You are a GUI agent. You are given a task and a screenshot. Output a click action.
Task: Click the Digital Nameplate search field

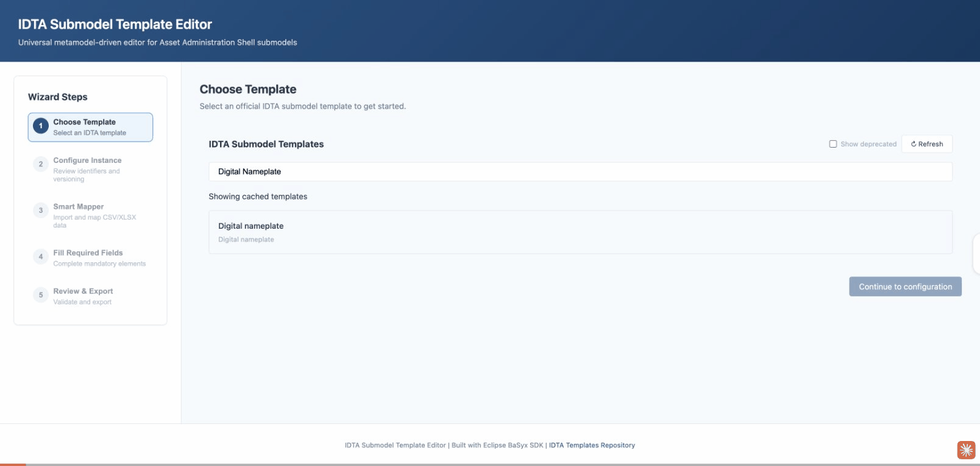tap(580, 171)
